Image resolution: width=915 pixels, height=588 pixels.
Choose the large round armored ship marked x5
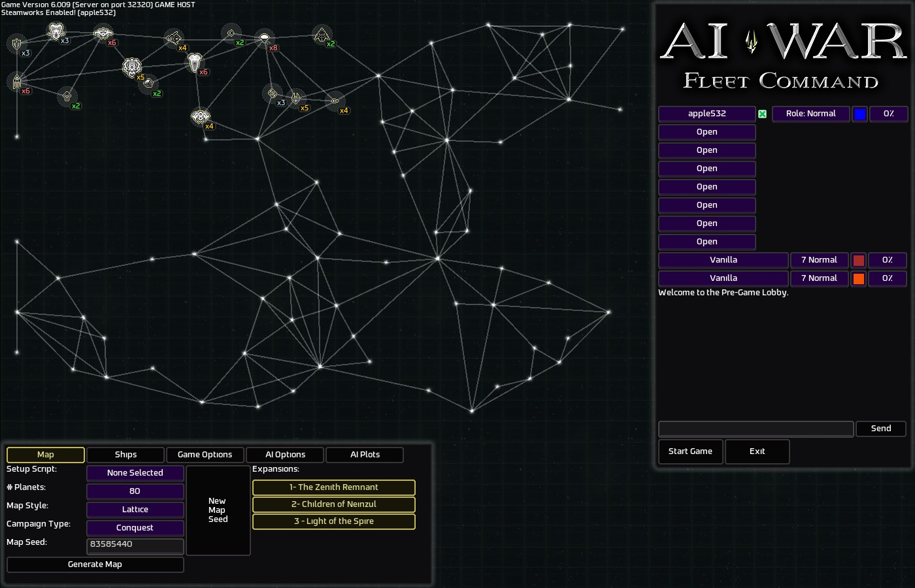[132, 67]
